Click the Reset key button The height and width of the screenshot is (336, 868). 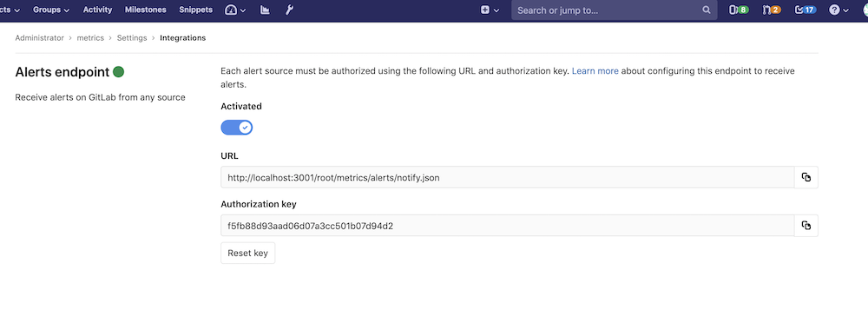pyautogui.click(x=248, y=253)
